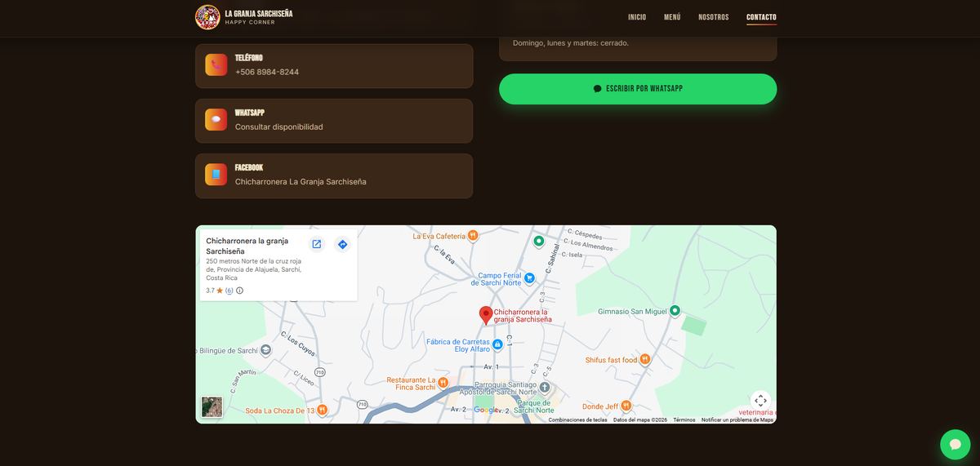Click Soda La Choza De 13 marker

click(323, 410)
